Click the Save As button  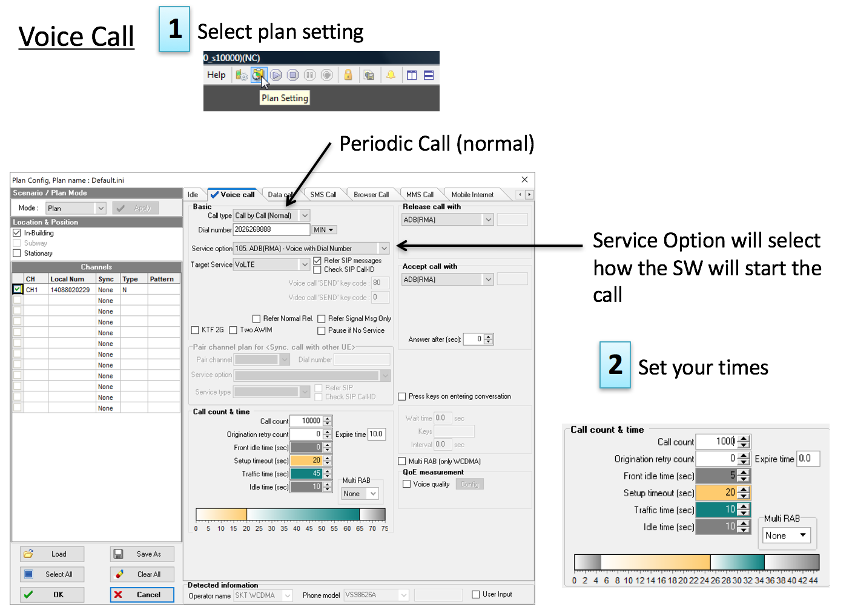(x=142, y=554)
